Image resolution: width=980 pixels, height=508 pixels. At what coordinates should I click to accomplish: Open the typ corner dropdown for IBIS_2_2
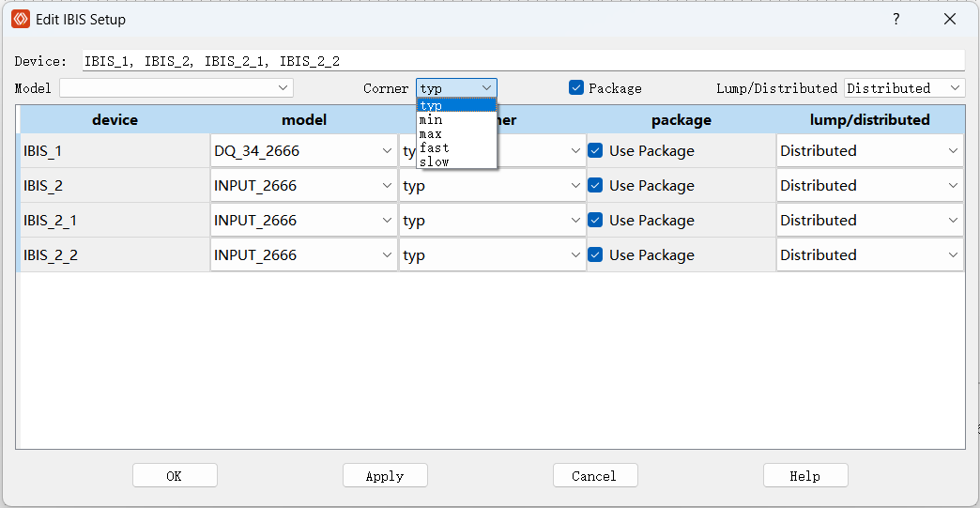pyautogui.click(x=493, y=254)
